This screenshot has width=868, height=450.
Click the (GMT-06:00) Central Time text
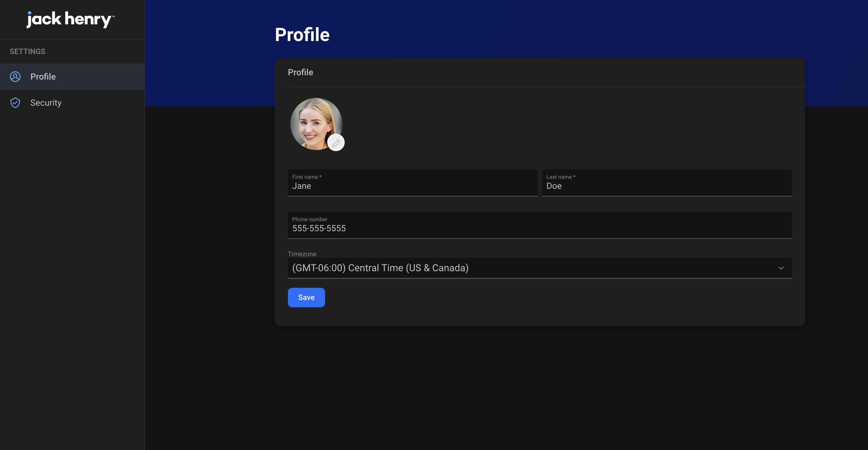click(380, 268)
